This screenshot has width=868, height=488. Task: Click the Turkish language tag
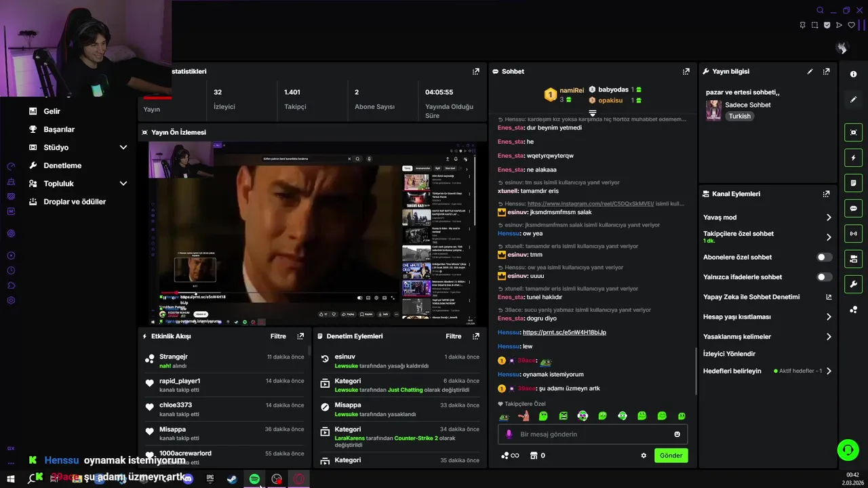click(740, 117)
